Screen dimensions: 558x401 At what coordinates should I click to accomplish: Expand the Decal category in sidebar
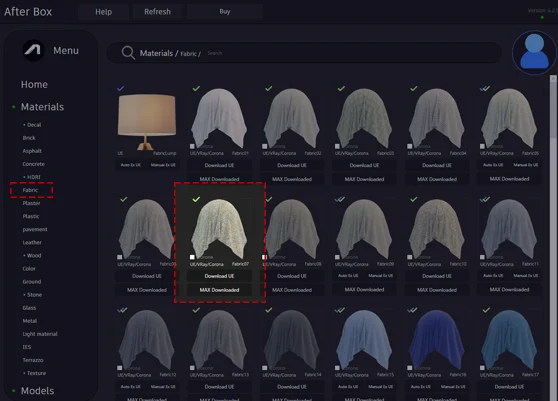(32, 125)
